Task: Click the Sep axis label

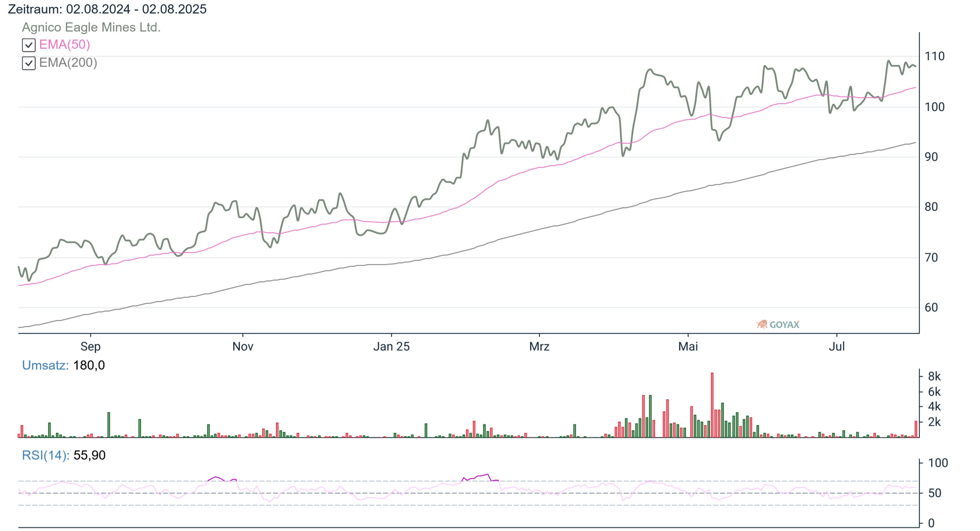Action: [90, 347]
